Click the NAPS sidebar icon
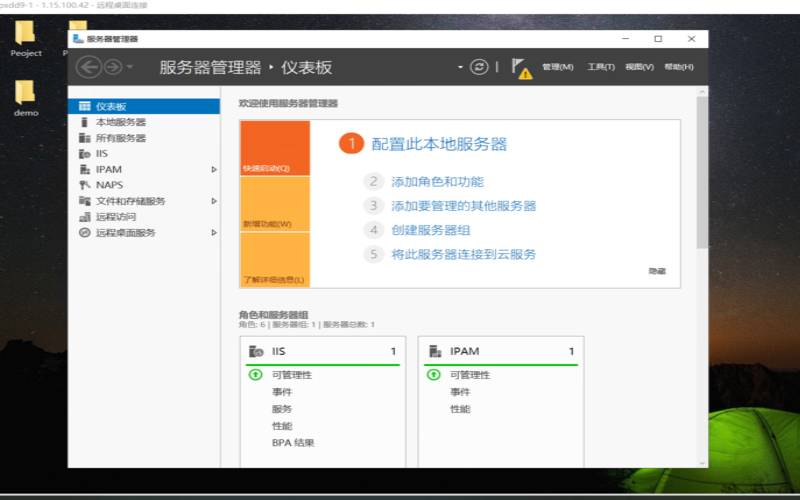 click(x=85, y=185)
